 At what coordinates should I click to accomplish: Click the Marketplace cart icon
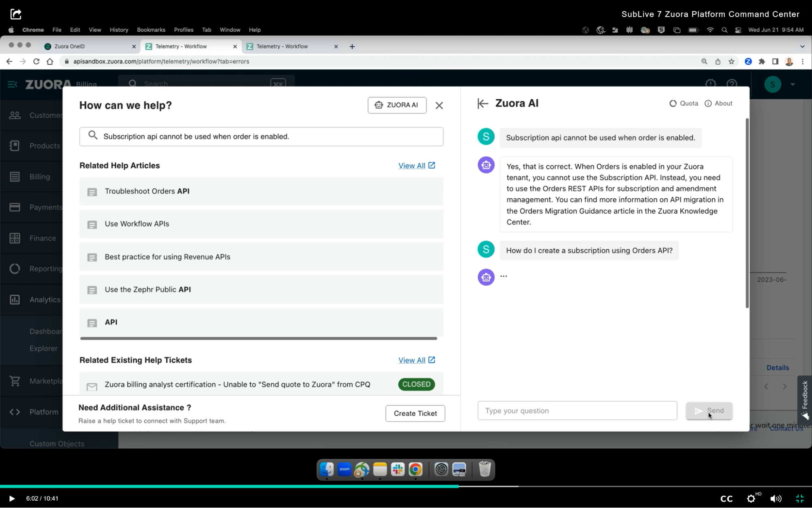[15, 381]
